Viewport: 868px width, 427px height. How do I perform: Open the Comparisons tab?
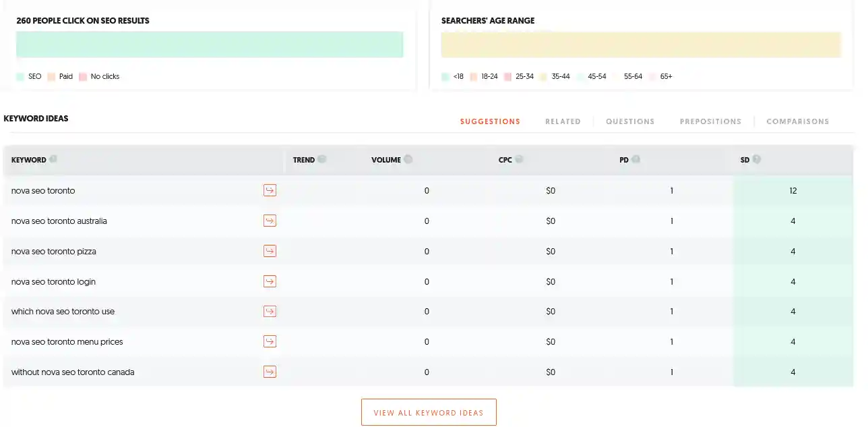pos(798,121)
